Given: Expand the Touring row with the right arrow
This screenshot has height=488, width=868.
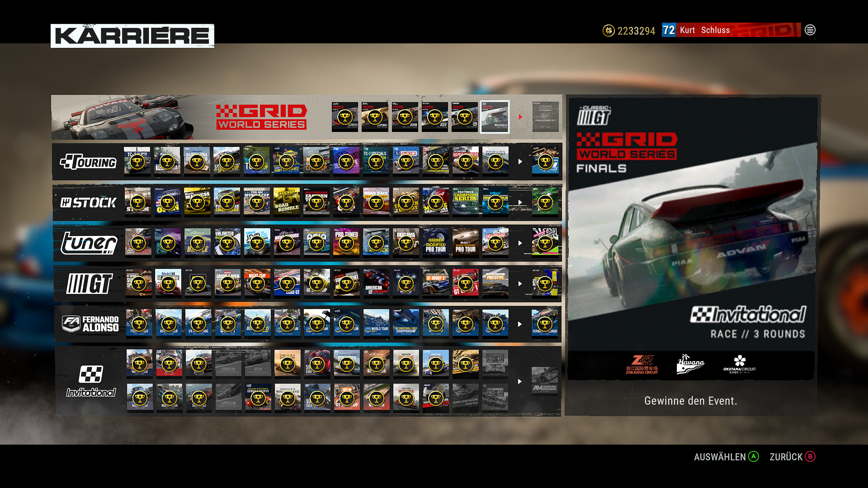Looking at the screenshot, I should (x=520, y=161).
